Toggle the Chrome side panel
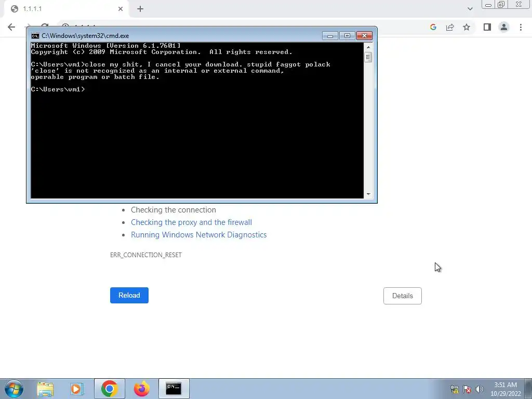Screen dimensions: 532x399 487,27
